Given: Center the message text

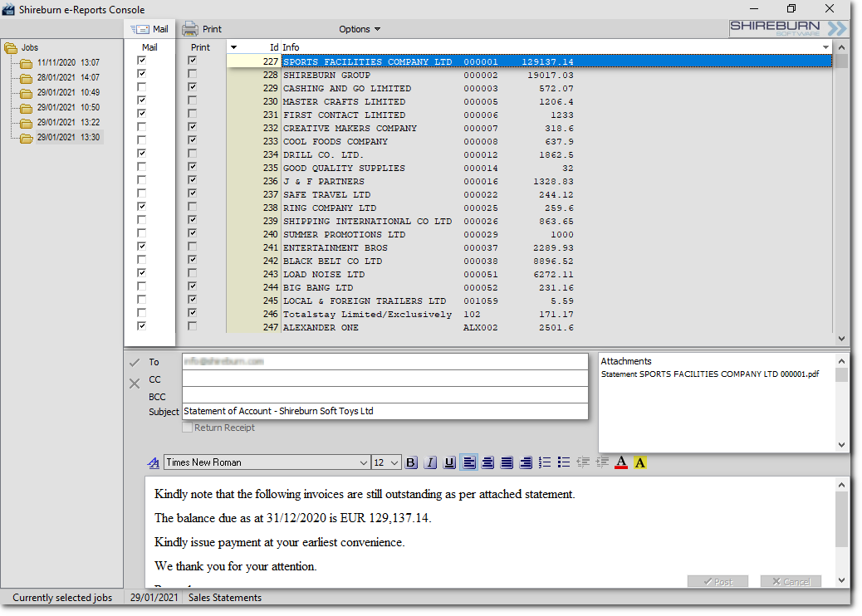Looking at the screenshot, I should point(487,462).
